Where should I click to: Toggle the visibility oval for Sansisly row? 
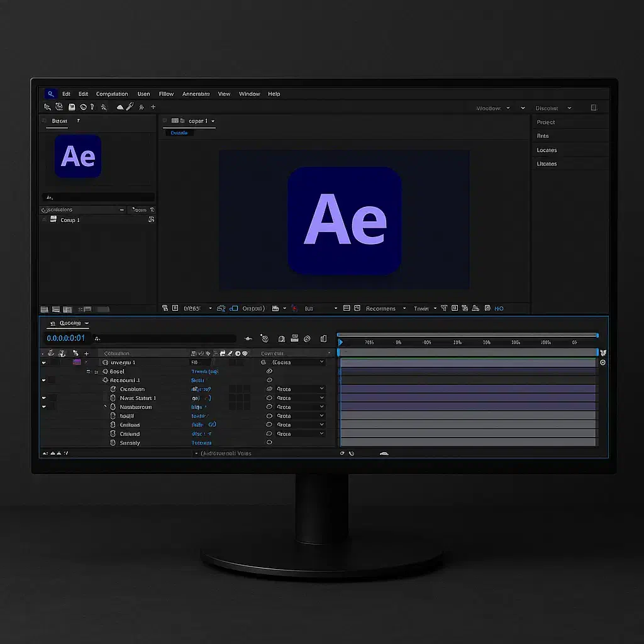pyautogui.click(x=269, y=443)
